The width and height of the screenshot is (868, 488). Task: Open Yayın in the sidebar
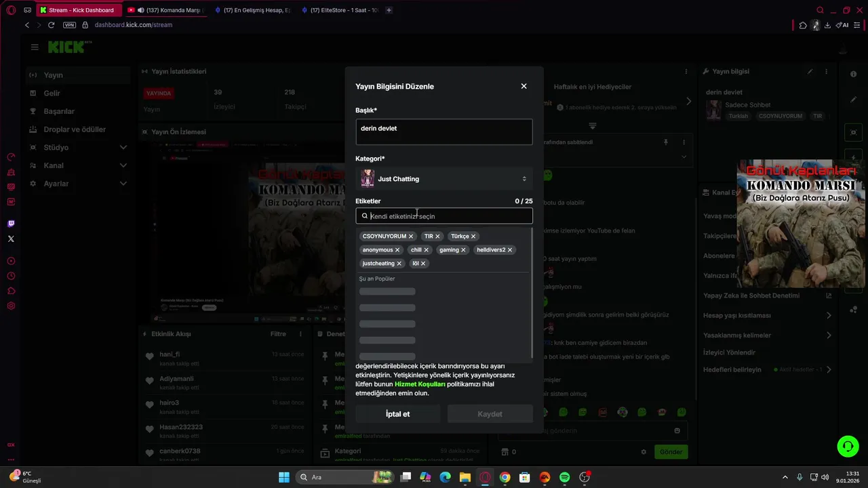pyautogui.click(x=78, y=75)
